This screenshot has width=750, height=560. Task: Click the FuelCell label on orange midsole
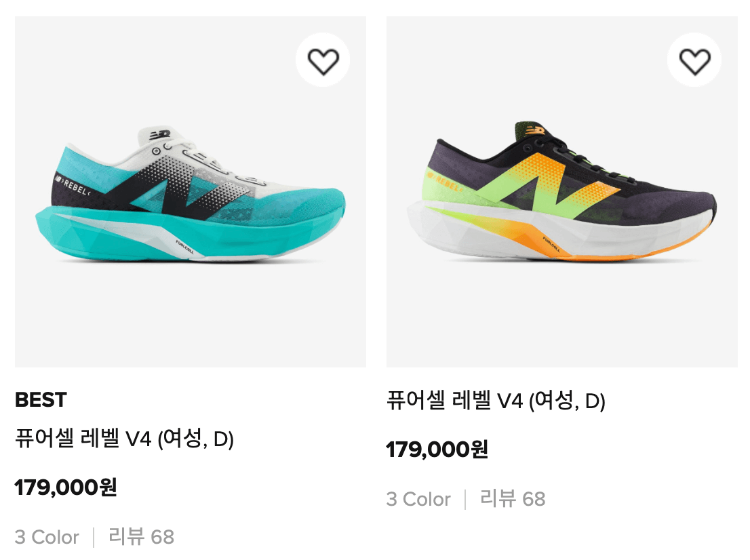551,244
